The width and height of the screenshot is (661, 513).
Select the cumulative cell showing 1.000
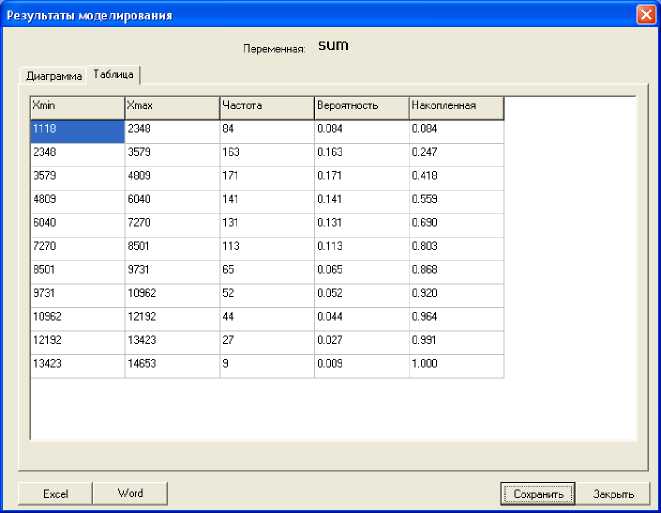[x=456, y=366]
